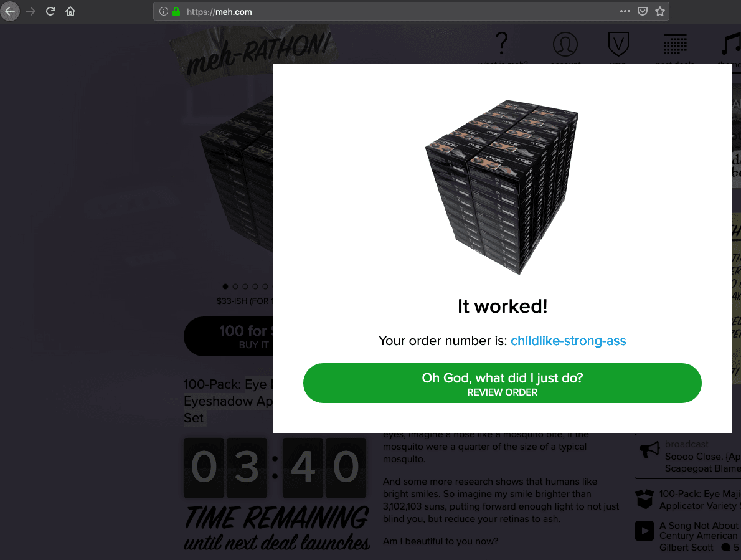Open the account person icon
Image resolution: width=741 pixels, height=560 pixels.
click(565, 44)
